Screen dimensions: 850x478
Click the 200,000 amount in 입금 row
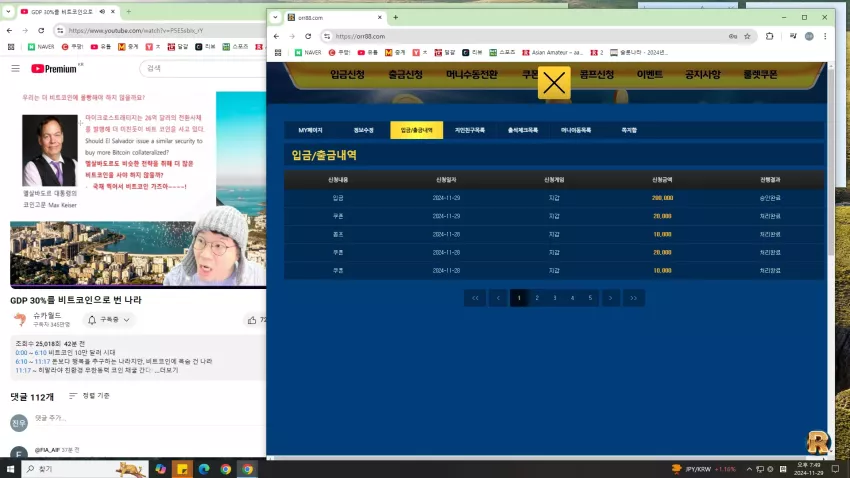click(x=662, y=198)
